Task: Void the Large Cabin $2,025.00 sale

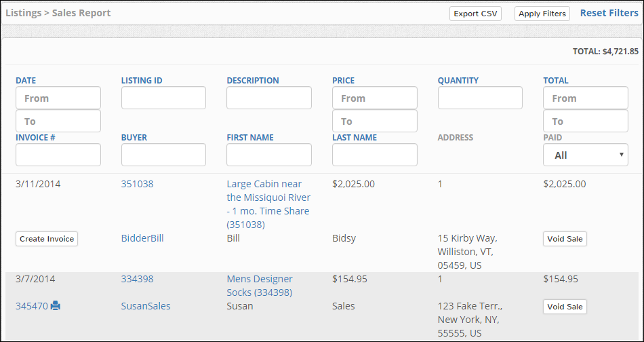Action: [565, 239]
